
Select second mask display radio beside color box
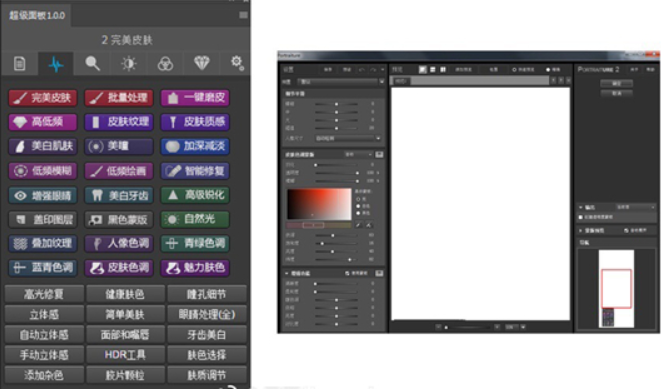point(358,206)
